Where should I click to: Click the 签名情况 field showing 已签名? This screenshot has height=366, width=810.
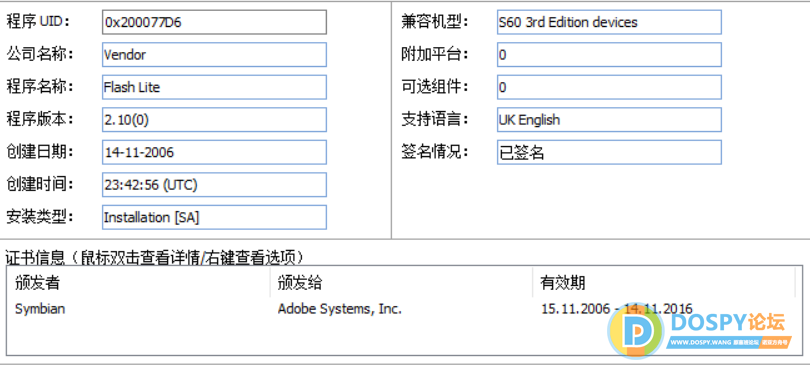[609, 152]
